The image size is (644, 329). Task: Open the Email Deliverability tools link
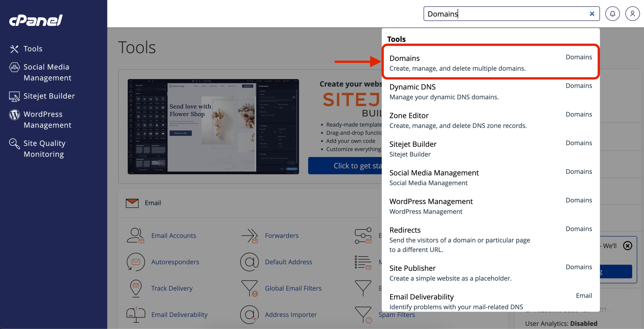pyautogui.click(x=179, y=315)
